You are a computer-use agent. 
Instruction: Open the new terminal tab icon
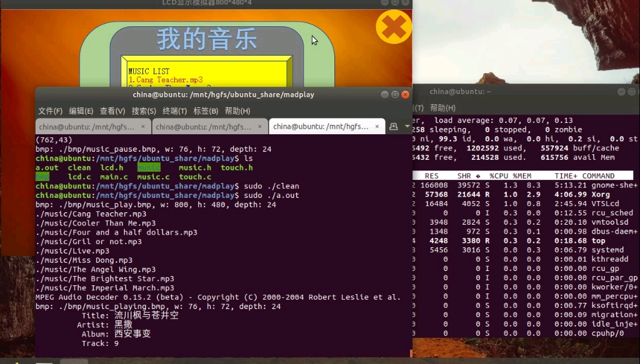pyautogui.click(x=394, y=126)
